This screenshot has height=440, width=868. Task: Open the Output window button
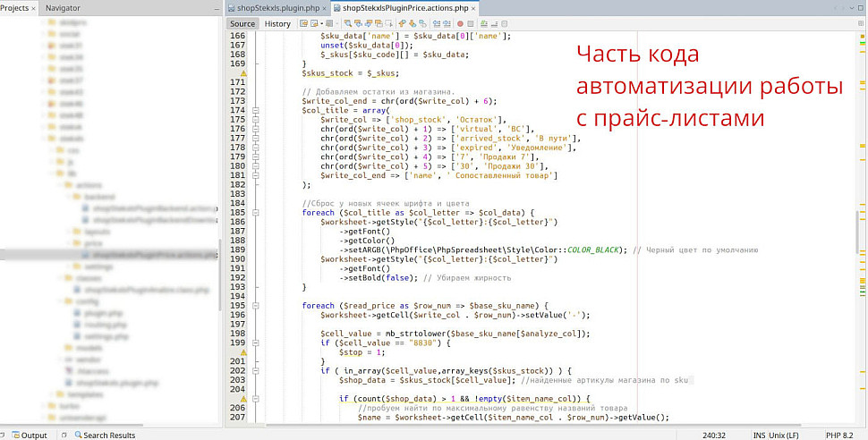(x=30, y=435)
